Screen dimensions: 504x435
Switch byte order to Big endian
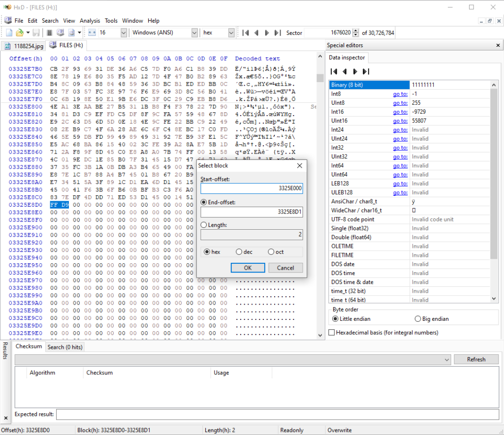tap(418, 319)
